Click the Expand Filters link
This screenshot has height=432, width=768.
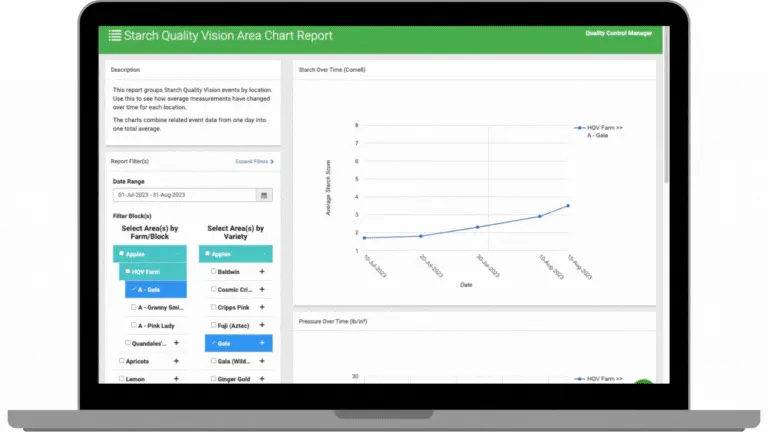tap(254, 161)
